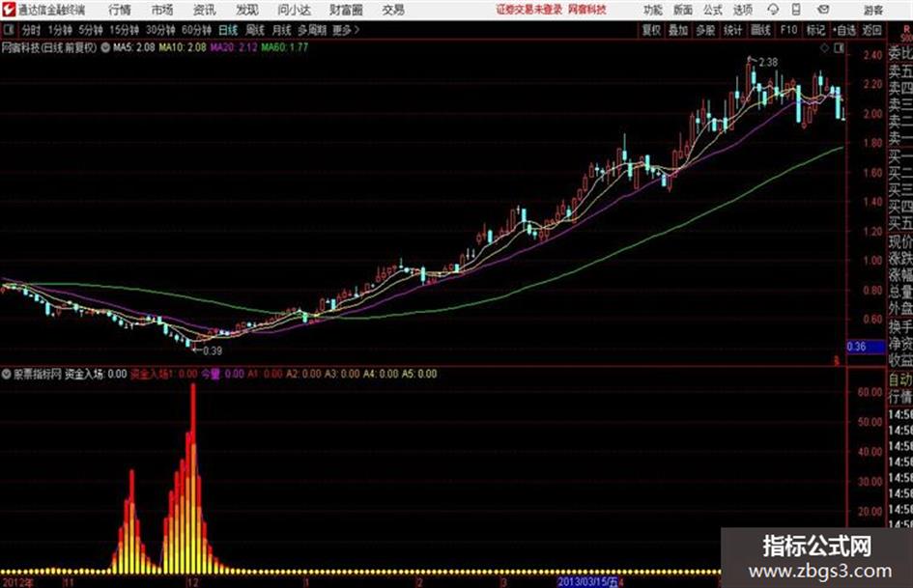This screenshot has height=588, width=913.
Task: Open the 选项 menu
Action: 742,10
